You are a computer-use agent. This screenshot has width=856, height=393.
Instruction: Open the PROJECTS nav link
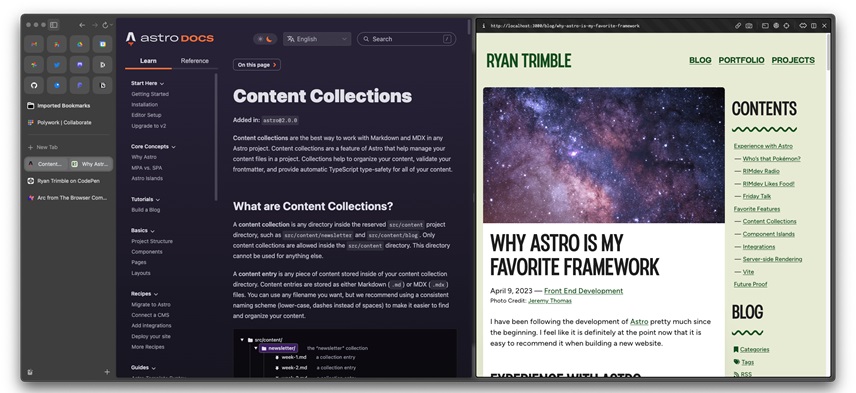pos(793,60)
